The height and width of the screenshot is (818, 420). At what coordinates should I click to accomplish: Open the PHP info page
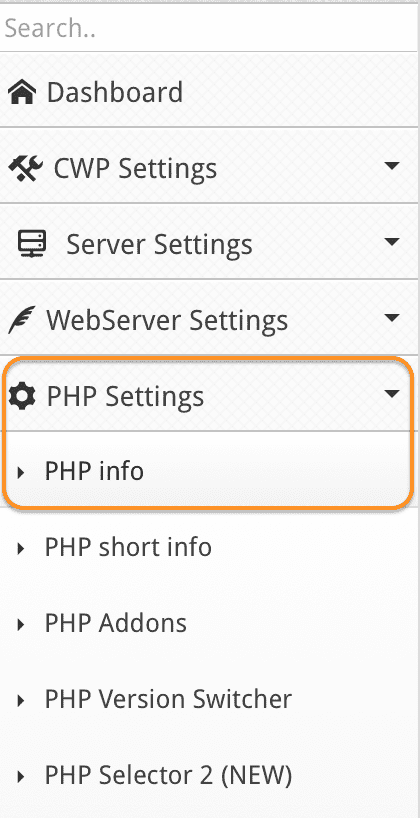[x=94, y=471]
